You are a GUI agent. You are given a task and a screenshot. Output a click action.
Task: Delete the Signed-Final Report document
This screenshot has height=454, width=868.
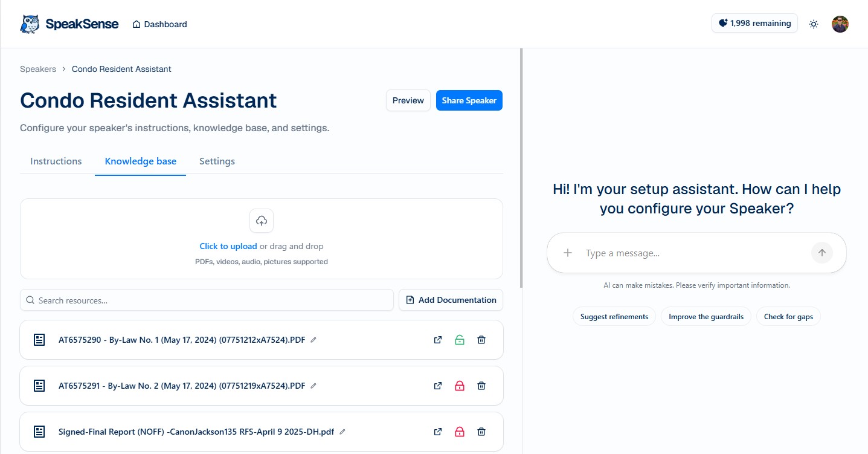click(x=481, y=432)
